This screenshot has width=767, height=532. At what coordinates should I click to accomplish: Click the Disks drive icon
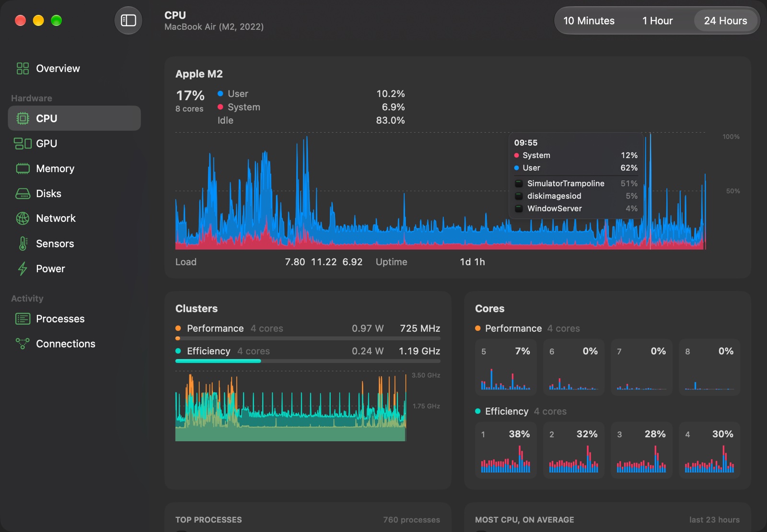(23, 194)
